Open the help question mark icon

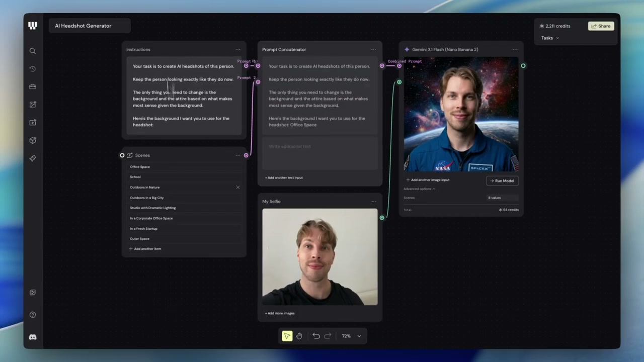pyautogui.click(x=33, y=315)
